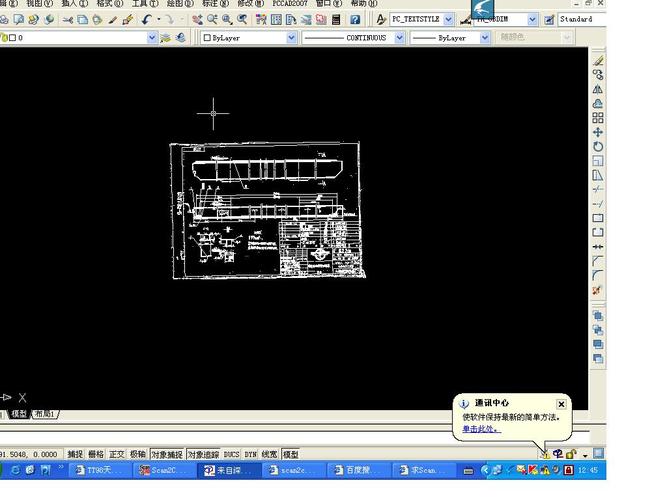This screenshot has width=667, height=500.
Task: Select the Array tool
Action: click(x=598, y=118)
